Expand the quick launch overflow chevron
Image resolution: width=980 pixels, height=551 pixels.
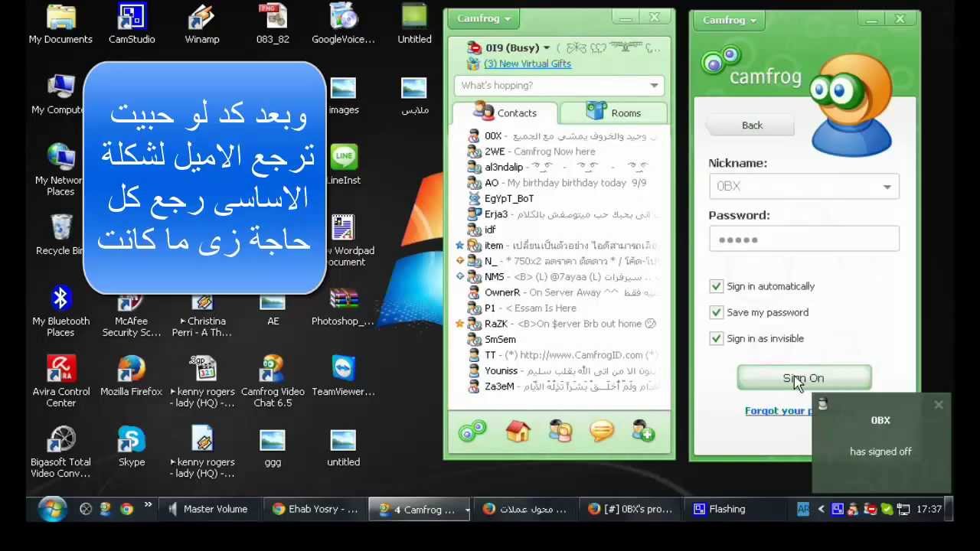pyautogui.click(x=148, y=505)
